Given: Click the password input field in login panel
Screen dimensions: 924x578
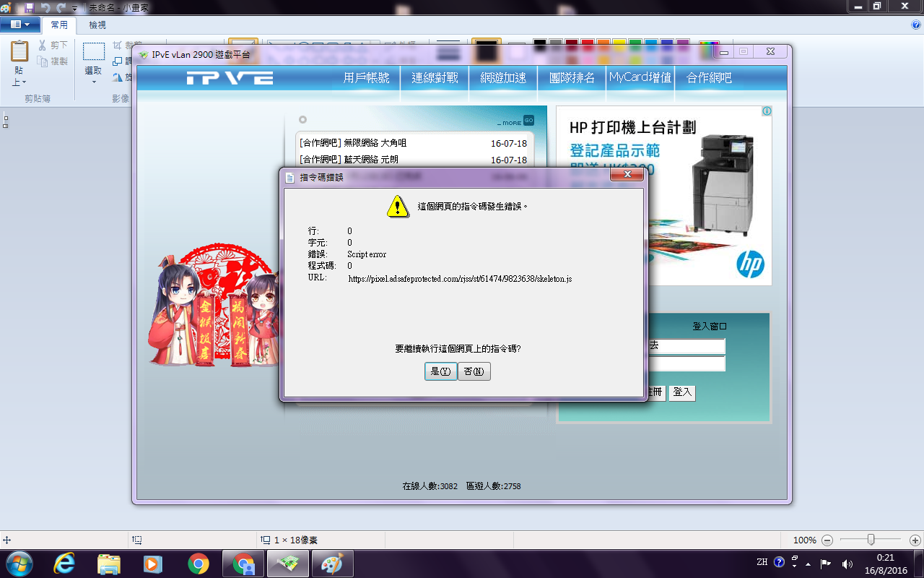Looking at the screenshot, I should tap(686, 364).
